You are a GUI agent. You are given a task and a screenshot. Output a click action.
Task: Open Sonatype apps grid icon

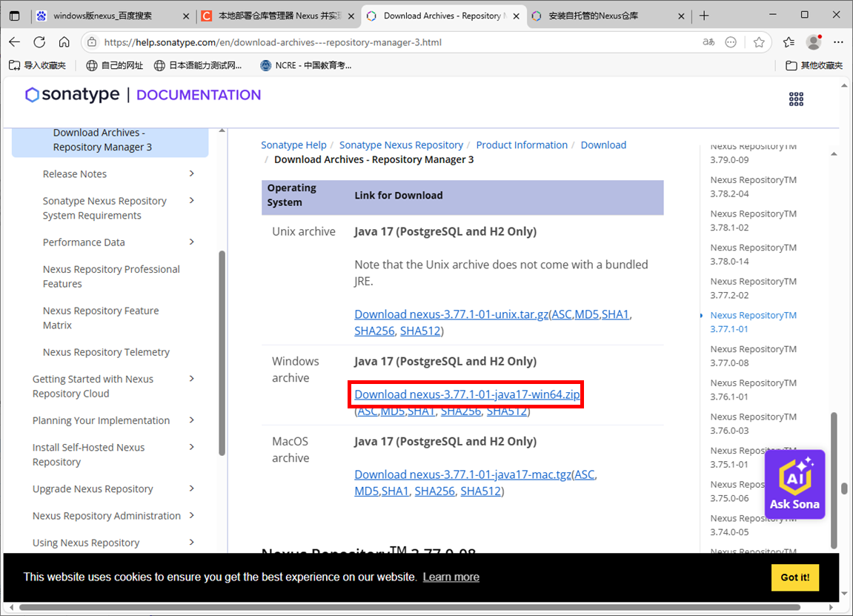tap(796, 99)
